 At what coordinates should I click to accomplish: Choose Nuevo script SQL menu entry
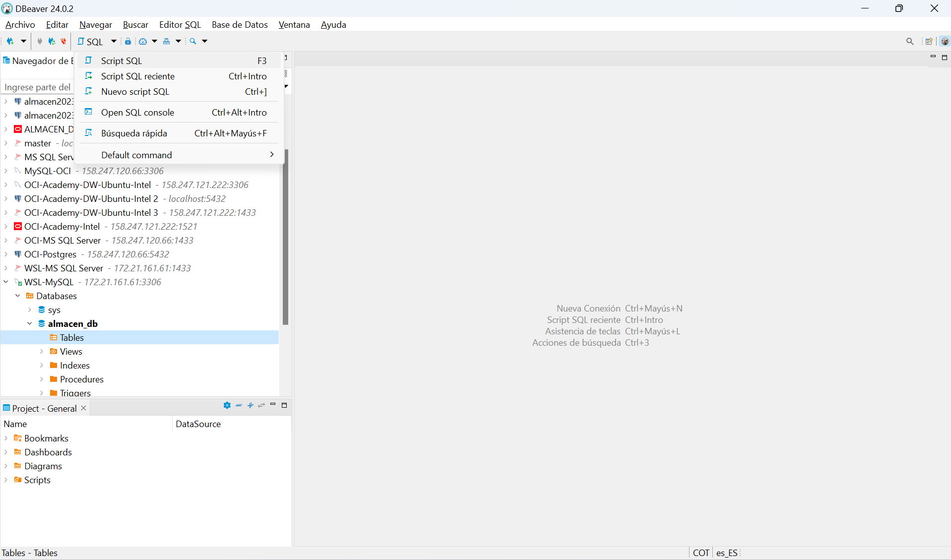(179, 91)
